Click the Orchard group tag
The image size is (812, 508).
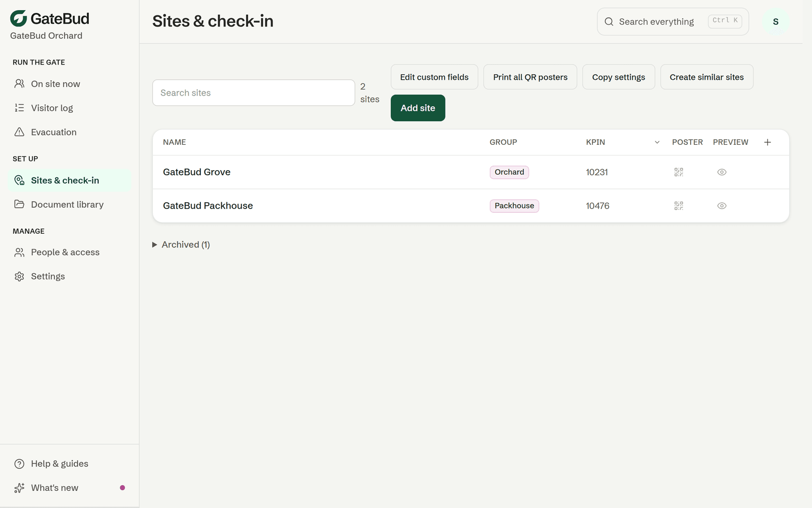coord(510,172)
